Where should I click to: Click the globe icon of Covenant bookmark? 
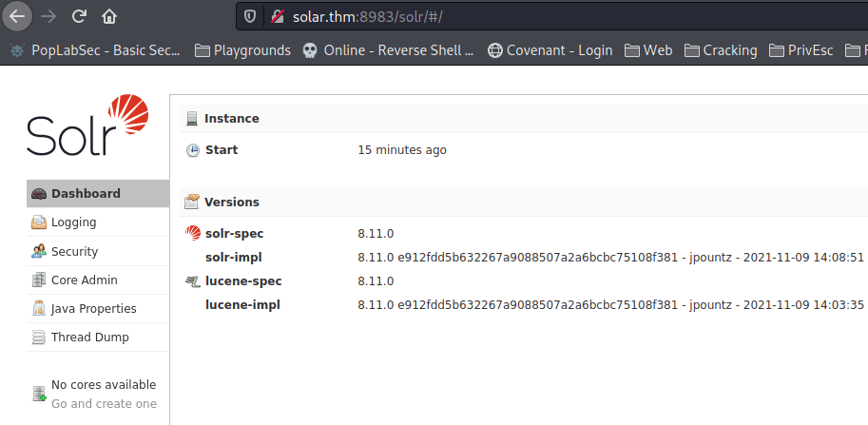point(494,50)
